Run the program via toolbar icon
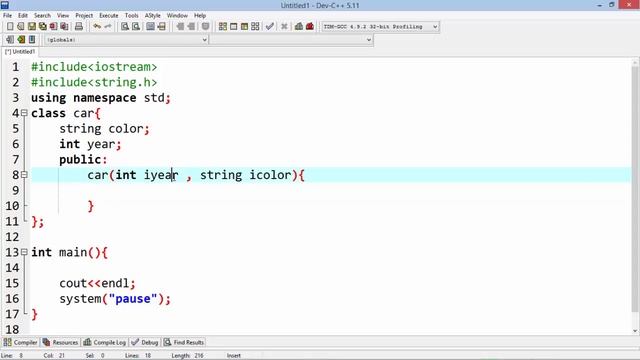This screenshot has height=360, width=640. 233,27
